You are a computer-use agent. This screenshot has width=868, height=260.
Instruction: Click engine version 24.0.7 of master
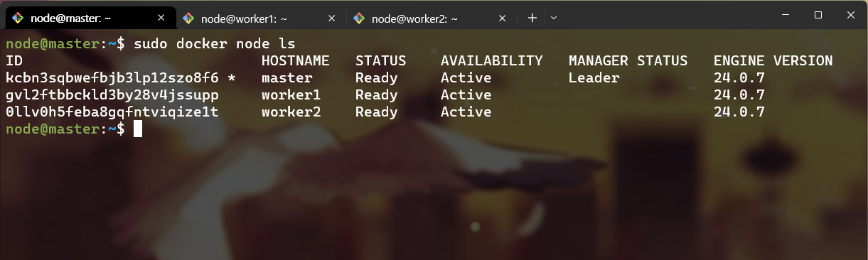click(739, 78)
